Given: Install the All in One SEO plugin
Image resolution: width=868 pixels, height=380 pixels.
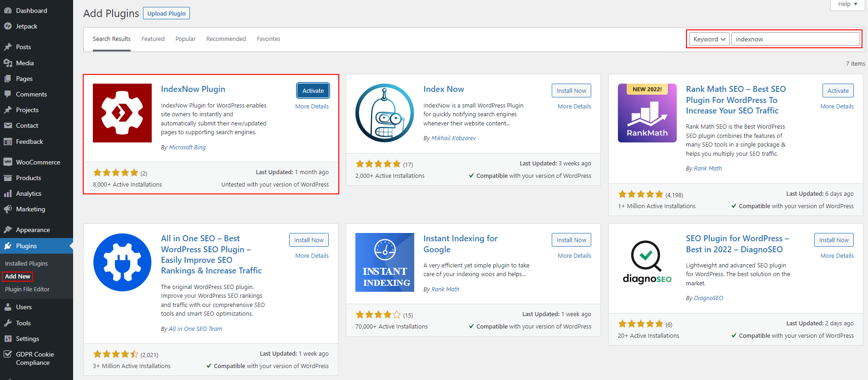Looking at the screenshot, I should 309,240.
